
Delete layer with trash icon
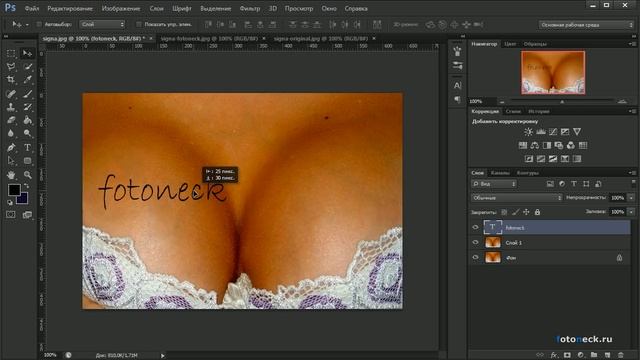pos(621,355)
